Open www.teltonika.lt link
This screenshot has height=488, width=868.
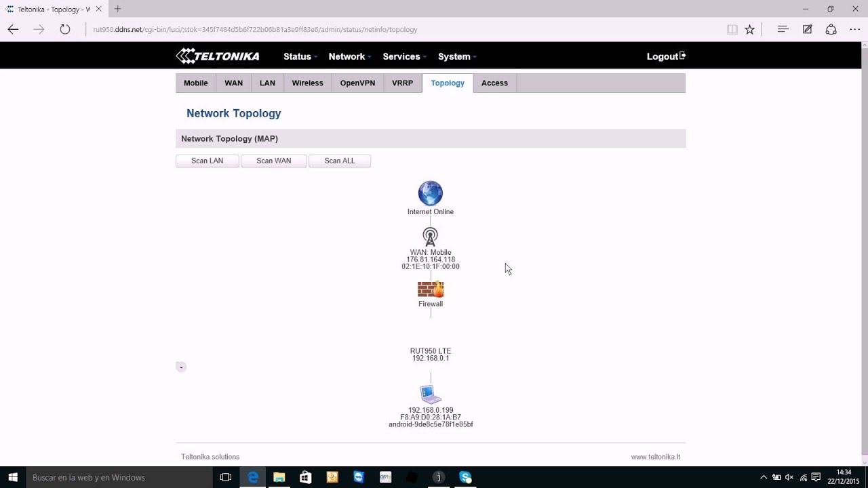coord(656,457)
